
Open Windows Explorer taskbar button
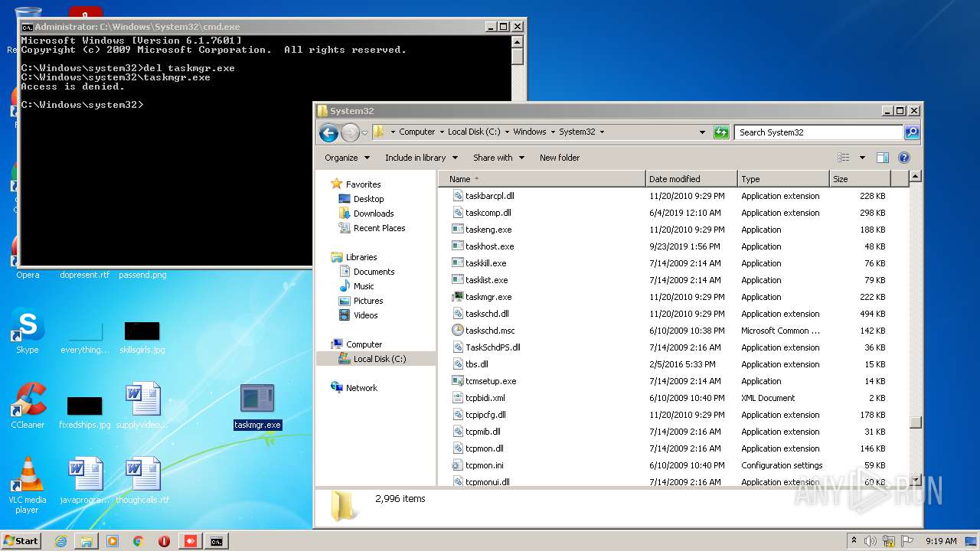pos(87,541)
